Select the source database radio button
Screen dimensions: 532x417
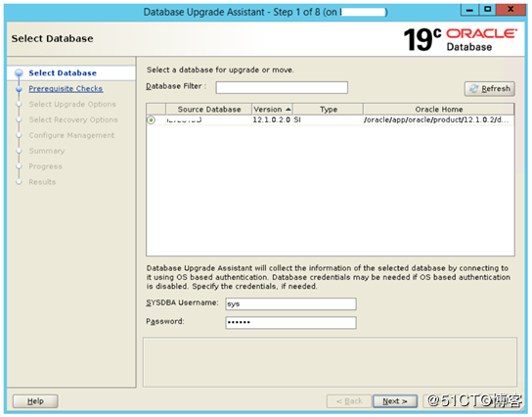tap(151, 119)
